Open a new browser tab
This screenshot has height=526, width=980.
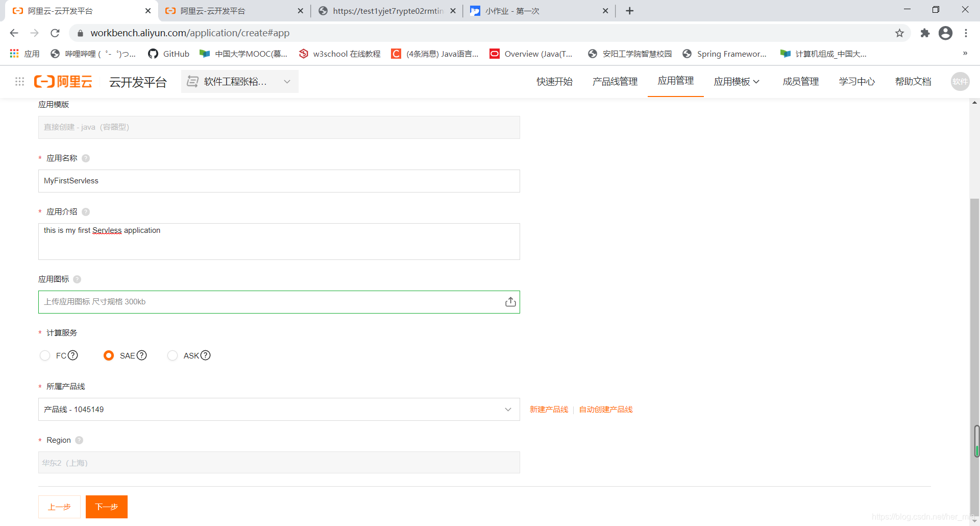click(630, 11)
